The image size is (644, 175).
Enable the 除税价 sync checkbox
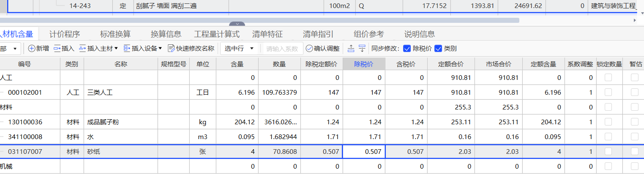pos(407,49)
